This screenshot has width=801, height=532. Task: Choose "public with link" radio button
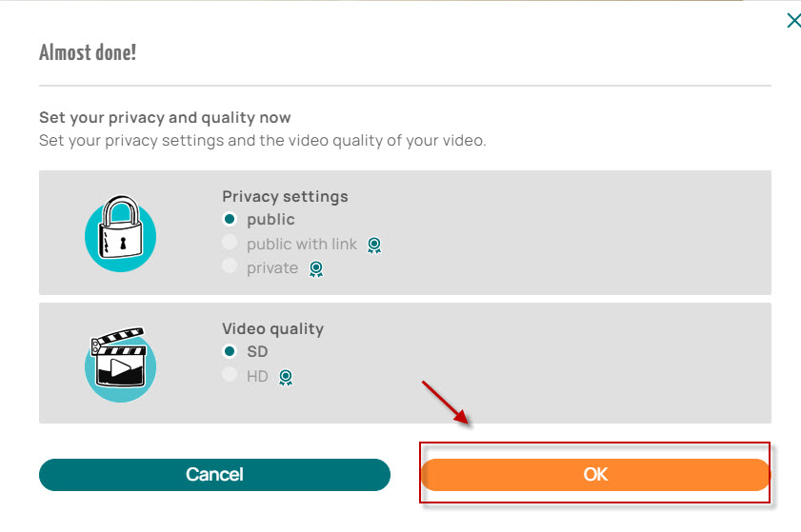pyautogui.click(x=230, y=244)
